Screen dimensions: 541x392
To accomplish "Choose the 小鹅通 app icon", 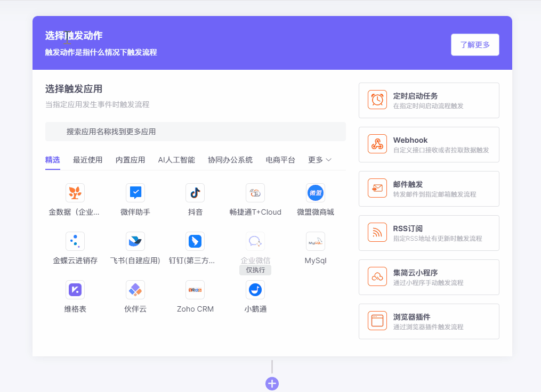I will pos(255,290).
